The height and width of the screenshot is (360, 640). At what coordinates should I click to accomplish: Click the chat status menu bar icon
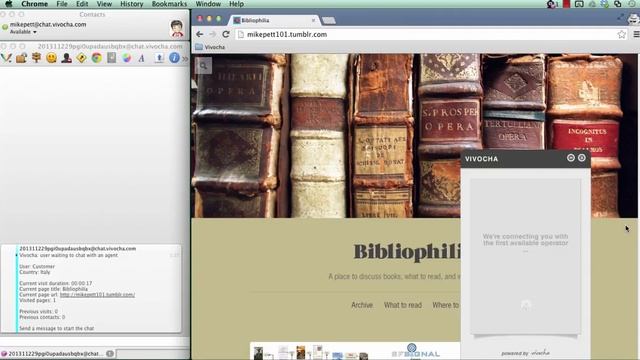click(552, 4)
